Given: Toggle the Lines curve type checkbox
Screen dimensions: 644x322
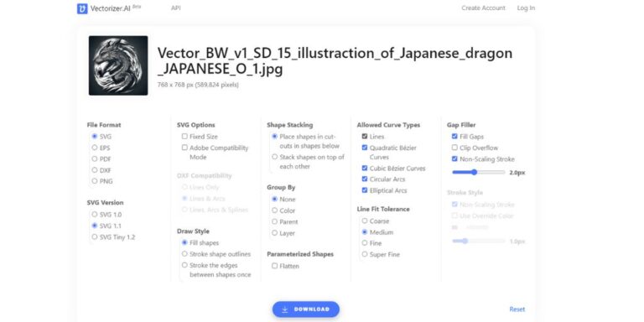Looking at the screenshot, I should (x=365, y=137).
